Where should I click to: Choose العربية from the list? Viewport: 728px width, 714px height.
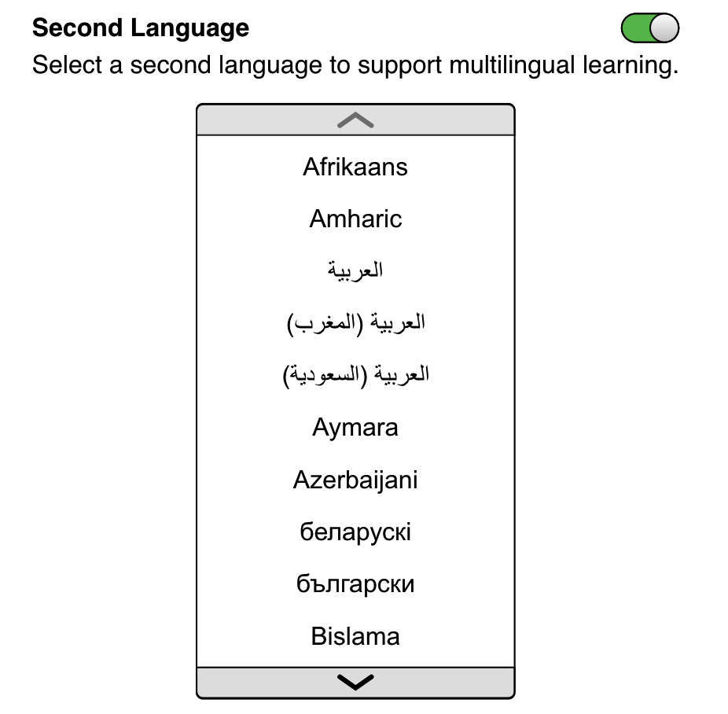355,270
